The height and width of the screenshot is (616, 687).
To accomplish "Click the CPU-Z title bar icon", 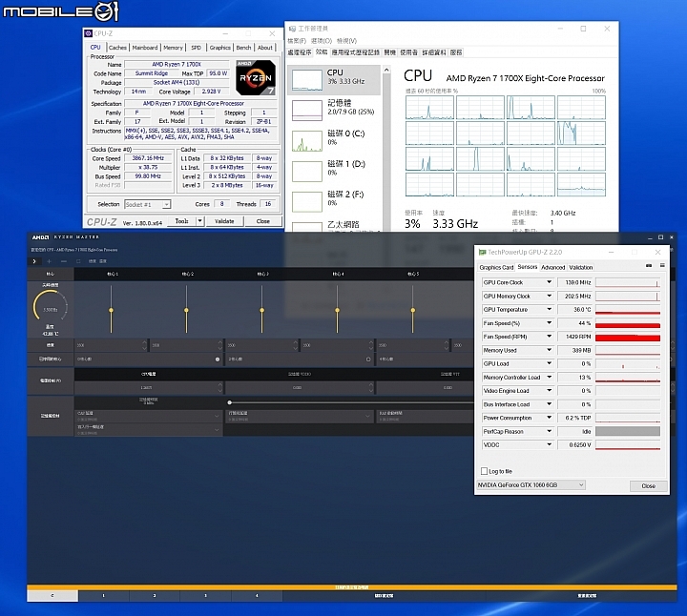I will click(88, 33).
